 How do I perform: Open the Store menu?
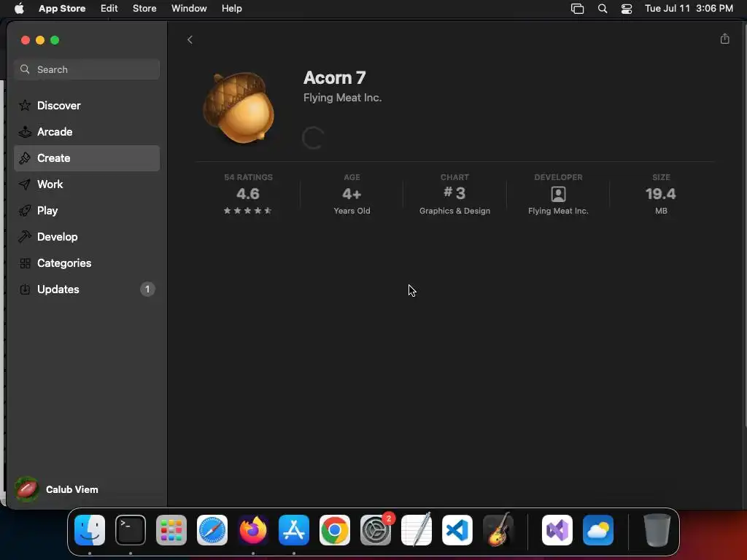144,9
